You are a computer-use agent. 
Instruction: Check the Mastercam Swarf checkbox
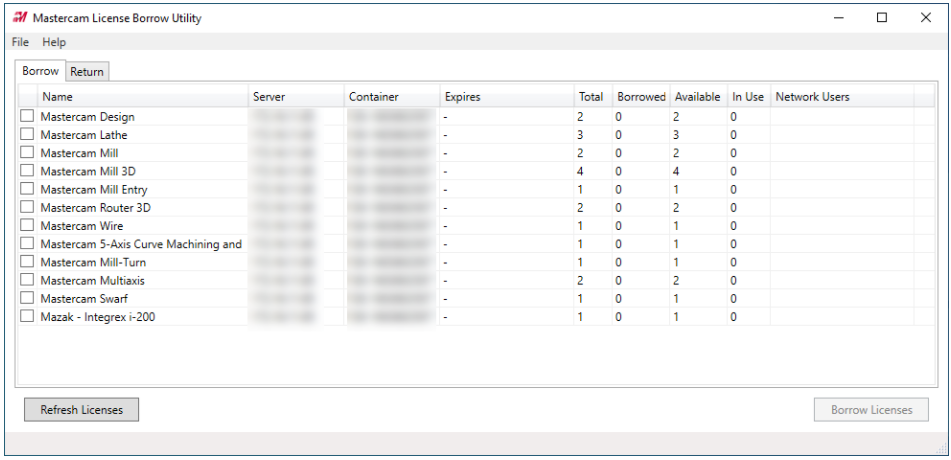pos(27,298)
